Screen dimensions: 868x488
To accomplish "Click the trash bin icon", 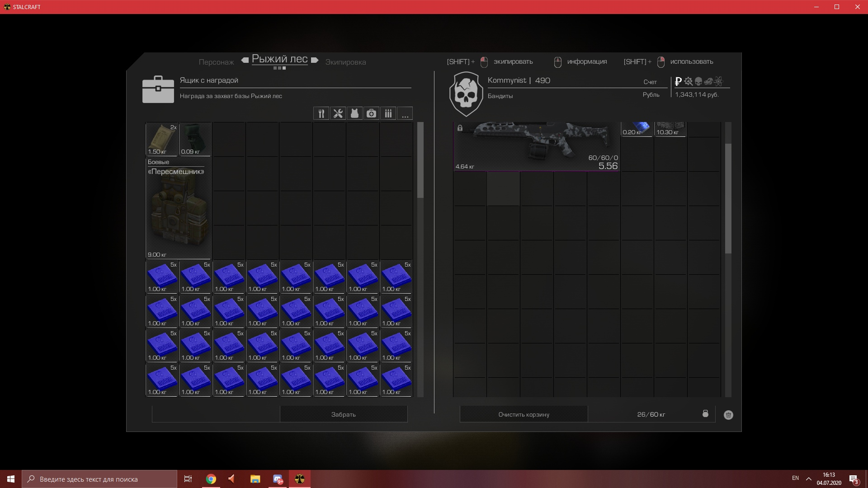I will (728, 415).
